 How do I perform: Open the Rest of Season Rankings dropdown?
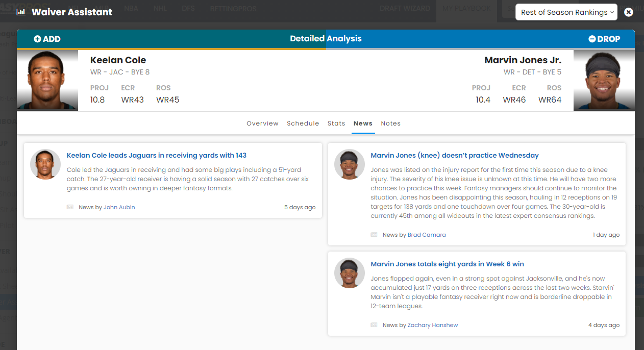point(566,12)
